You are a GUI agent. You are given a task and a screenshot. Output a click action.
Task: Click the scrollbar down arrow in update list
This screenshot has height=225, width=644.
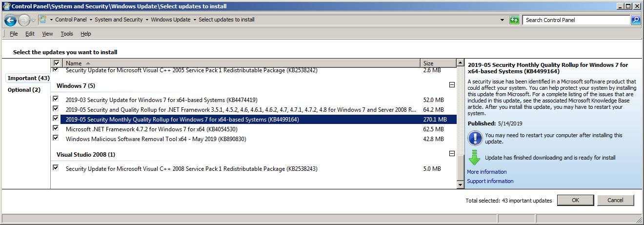click(x=460, y=185)
